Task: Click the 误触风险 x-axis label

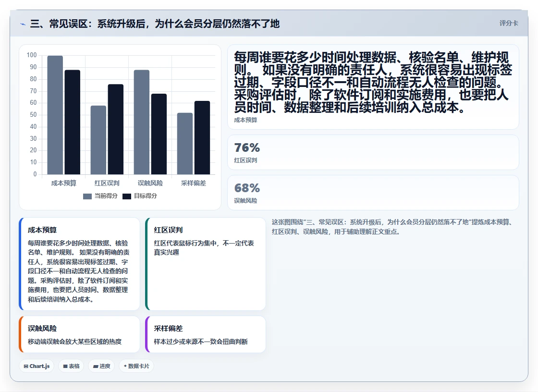Action: 150,184
